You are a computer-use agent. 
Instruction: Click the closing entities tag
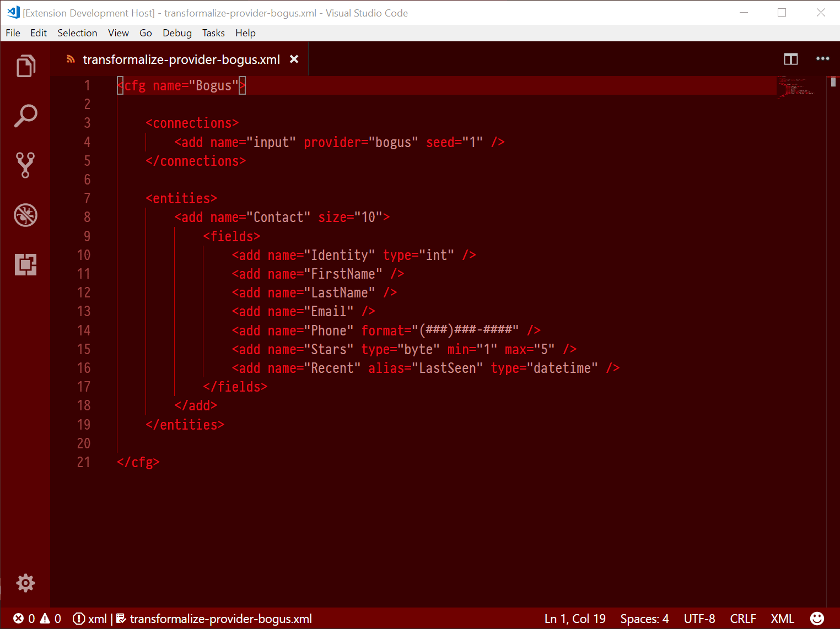pyautogui.click(x=185, y=425)
